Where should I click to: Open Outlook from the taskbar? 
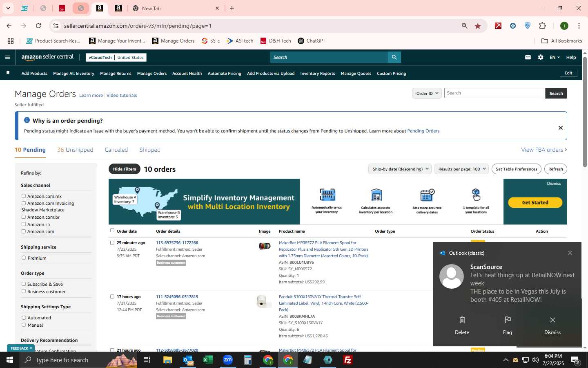pyautogui.click(x=188, y=360)
